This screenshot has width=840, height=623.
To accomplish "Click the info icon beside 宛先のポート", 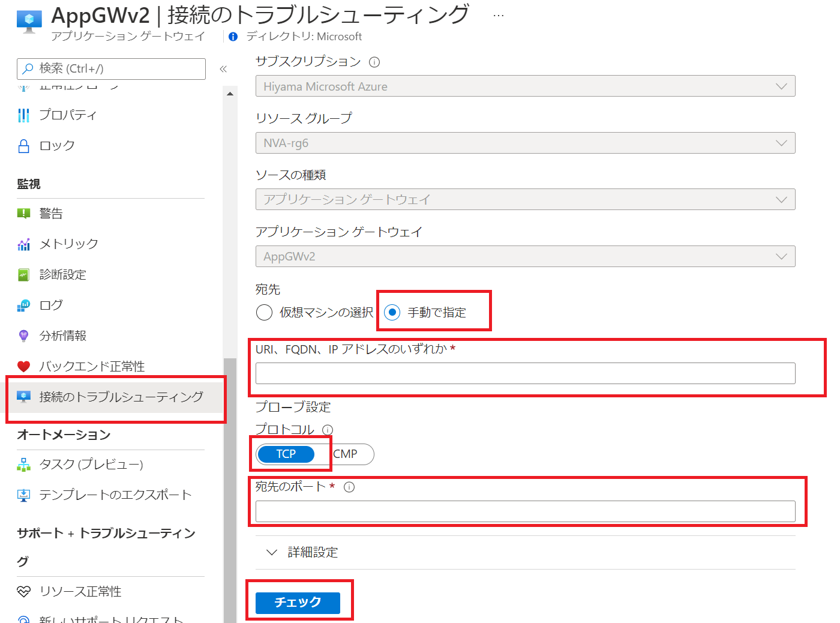I will pyautogui.click(x=349, y=487).
